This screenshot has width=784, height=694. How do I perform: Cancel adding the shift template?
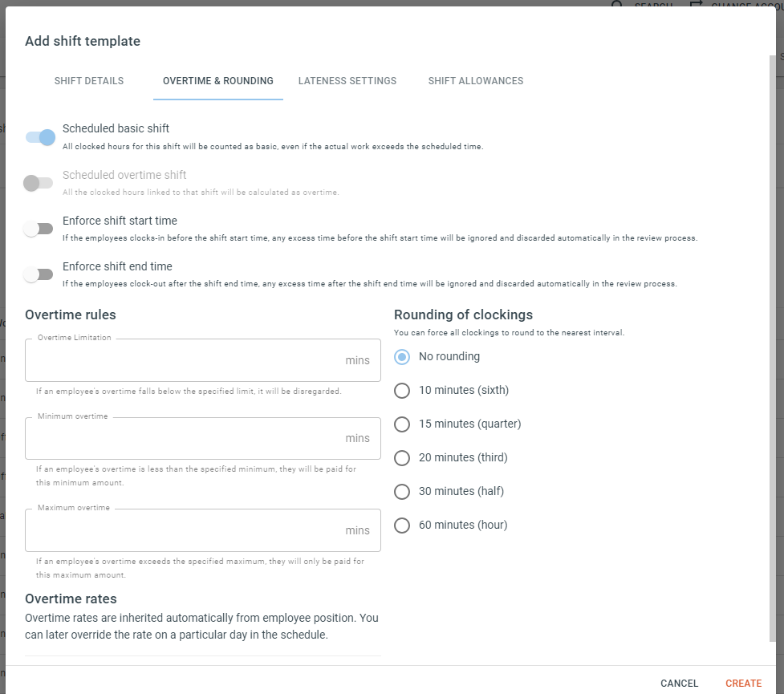(679, 683)
